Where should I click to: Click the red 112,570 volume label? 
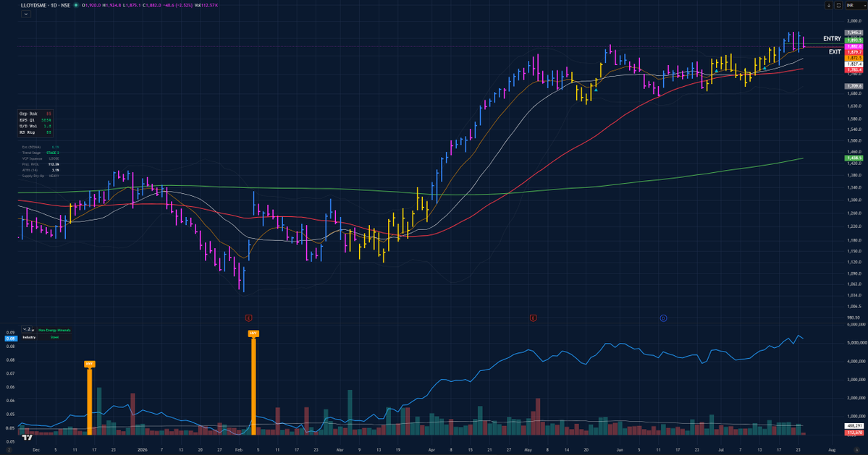click(x=854, y=433)
